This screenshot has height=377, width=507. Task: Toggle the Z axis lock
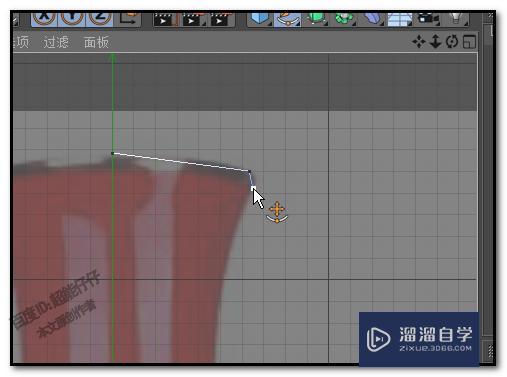point(99,19)
